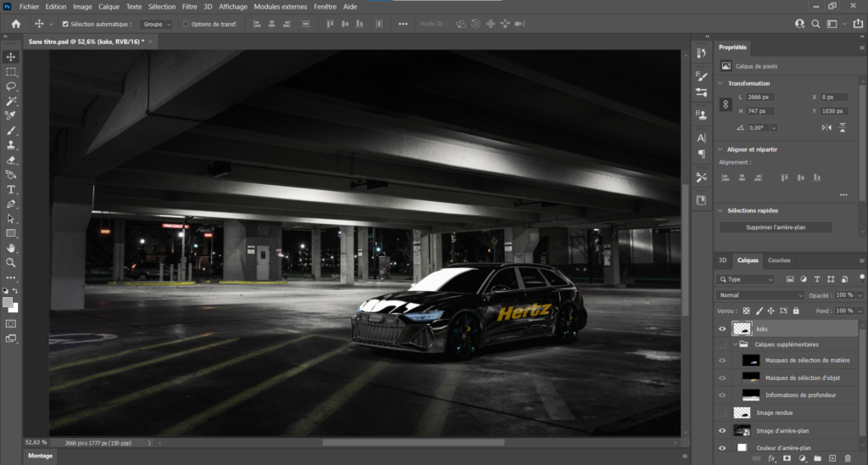
Task: Open the layer filter Type dropdown
Action: tap(745, 279)
